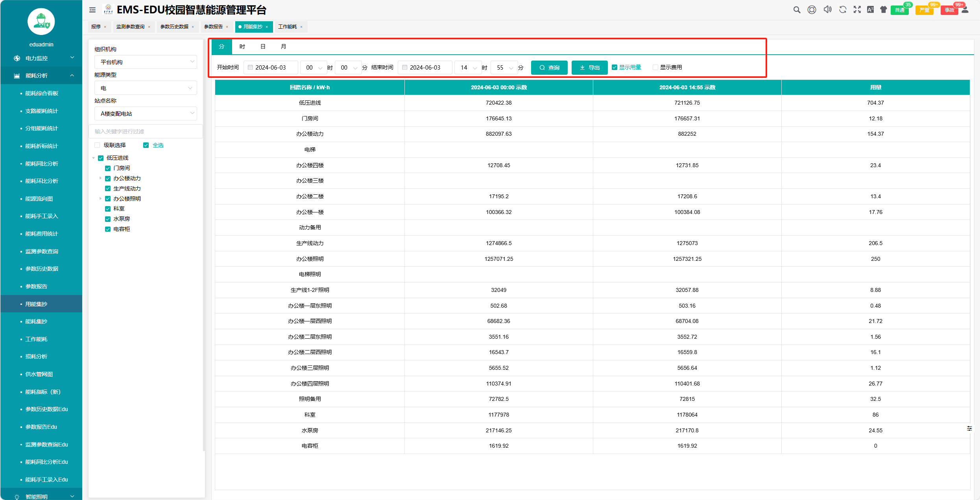
Task: Open the 站点名称 dropdown showing A楼变配电站
Action: [146, 114]
